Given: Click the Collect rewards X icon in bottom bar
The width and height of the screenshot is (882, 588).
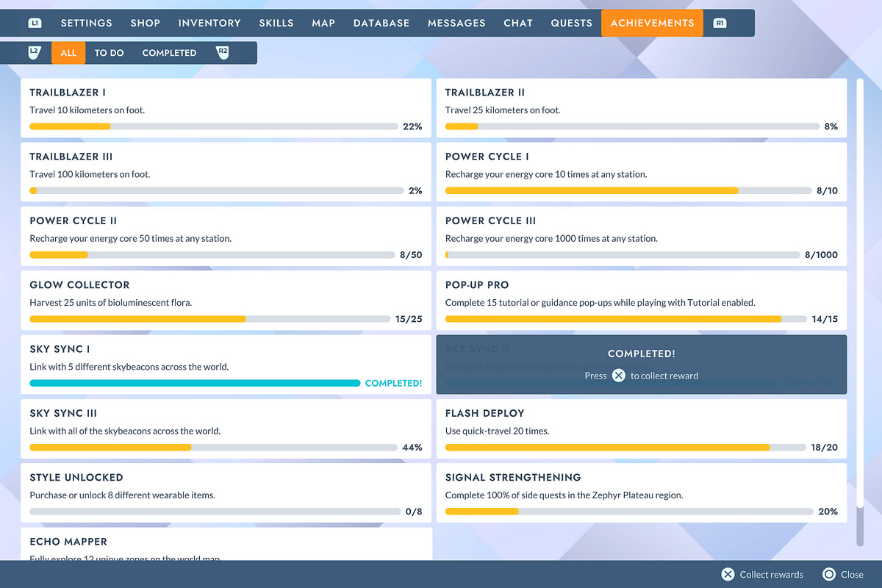Looking at the screenshot, I should pyautogui.click(x=728, y=574).
